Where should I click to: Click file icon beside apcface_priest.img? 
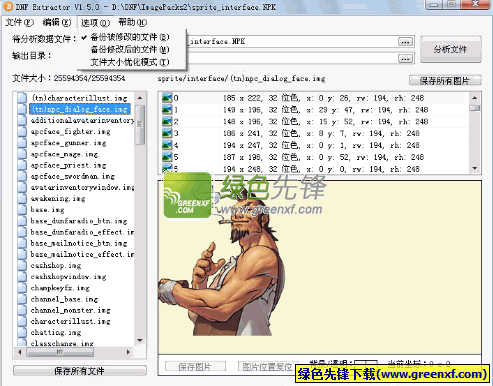22,165
